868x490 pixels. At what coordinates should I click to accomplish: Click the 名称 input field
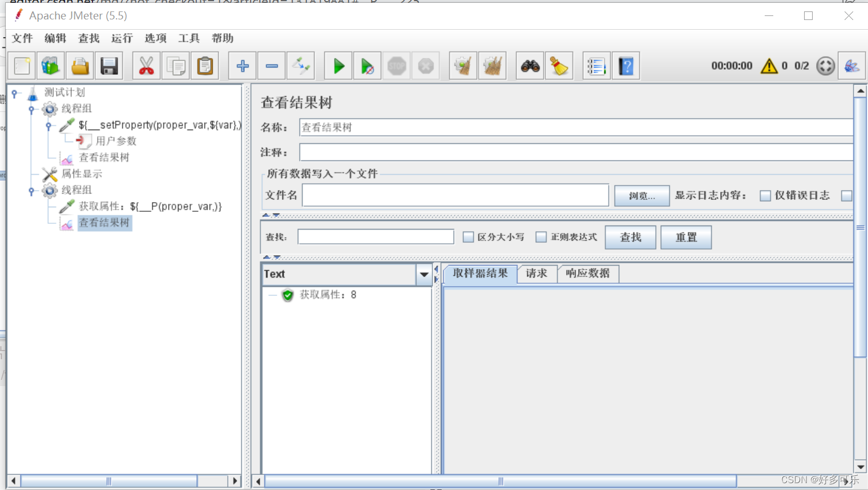coord(576,127)
